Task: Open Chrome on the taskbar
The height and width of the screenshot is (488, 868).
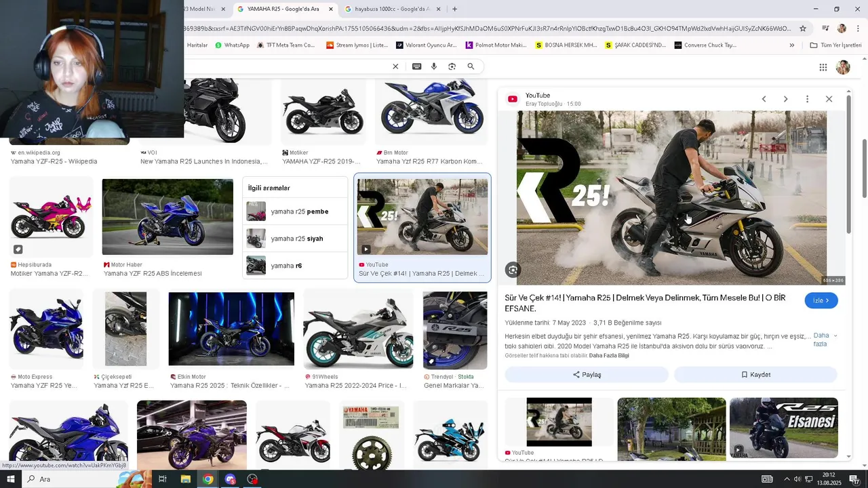Action: click(x=208, y=479)
